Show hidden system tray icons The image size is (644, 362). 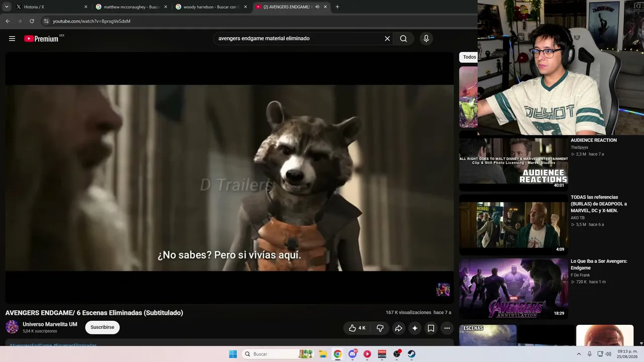[579, 354]
